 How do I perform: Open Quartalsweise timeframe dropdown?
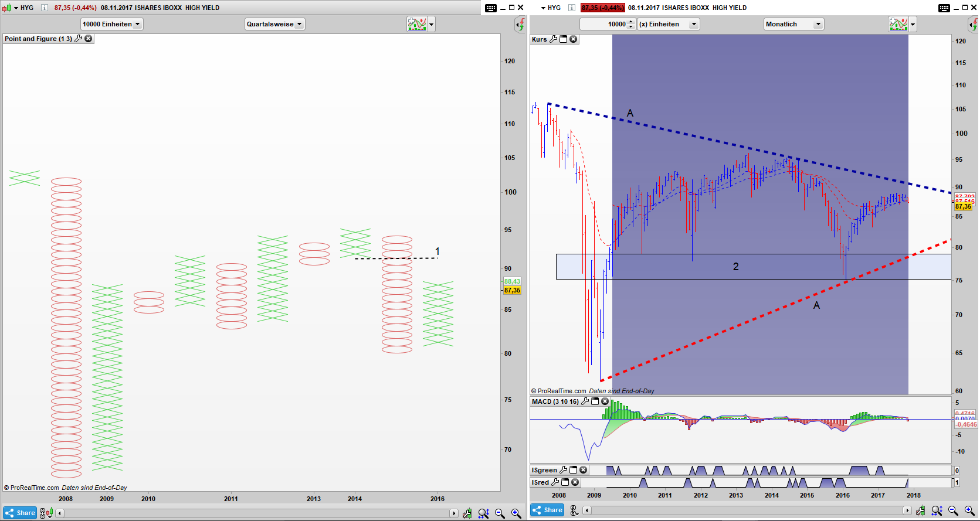tap(274, 24)
